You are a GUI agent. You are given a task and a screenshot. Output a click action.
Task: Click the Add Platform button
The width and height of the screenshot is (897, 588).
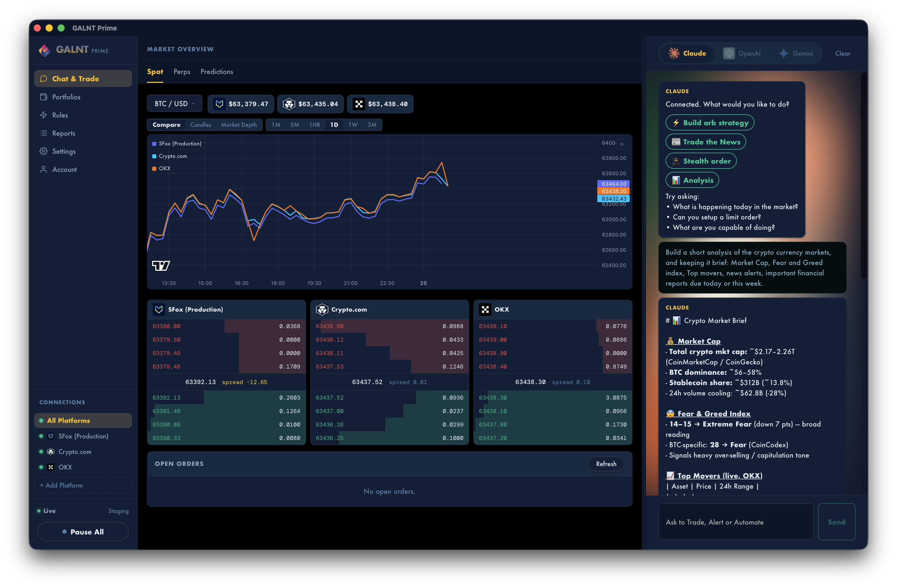pos(83,486)
